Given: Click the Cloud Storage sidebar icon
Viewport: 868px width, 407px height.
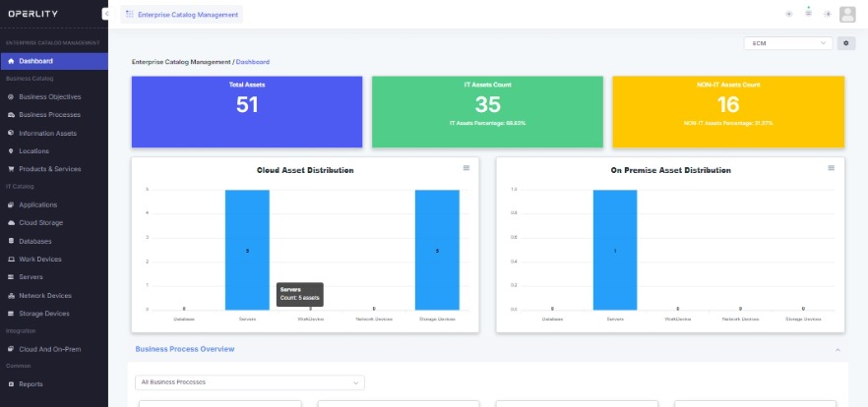Looking at the screenshot, I should (x=10, y=223).
